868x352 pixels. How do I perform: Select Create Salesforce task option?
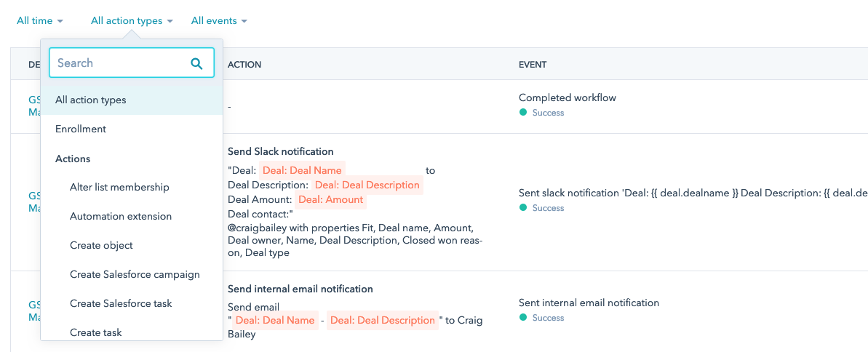(121, 303)
